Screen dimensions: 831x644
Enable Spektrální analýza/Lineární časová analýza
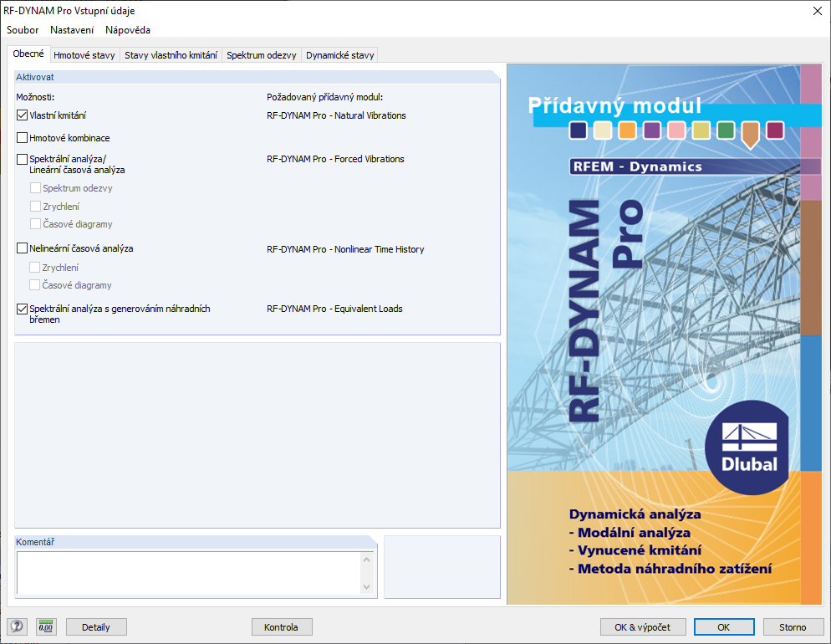23,159
